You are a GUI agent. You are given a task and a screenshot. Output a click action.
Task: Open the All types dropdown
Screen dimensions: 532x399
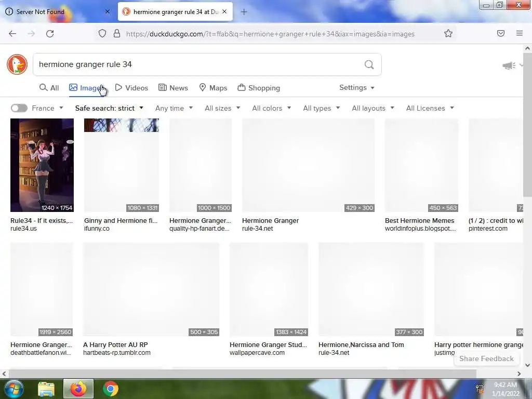[321, 108]
